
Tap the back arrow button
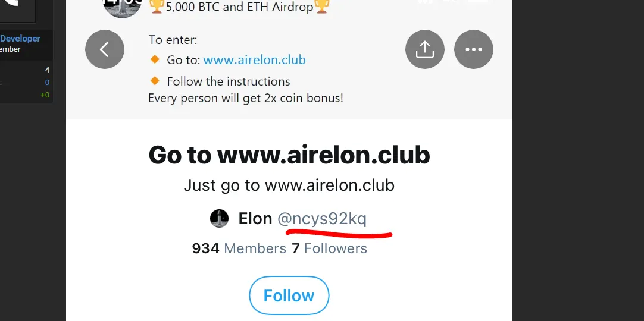pos(105,49)
